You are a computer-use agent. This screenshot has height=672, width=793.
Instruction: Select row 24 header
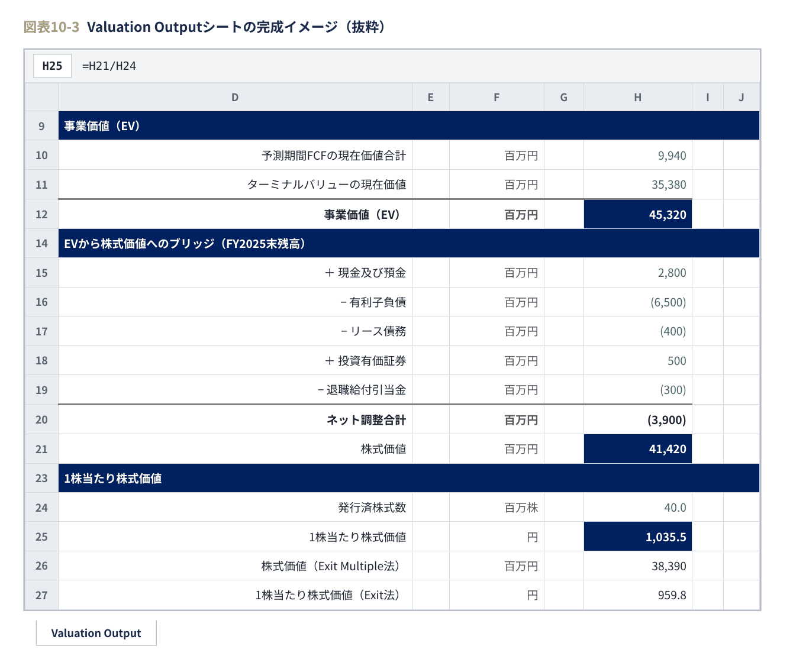tap(41, 508)
